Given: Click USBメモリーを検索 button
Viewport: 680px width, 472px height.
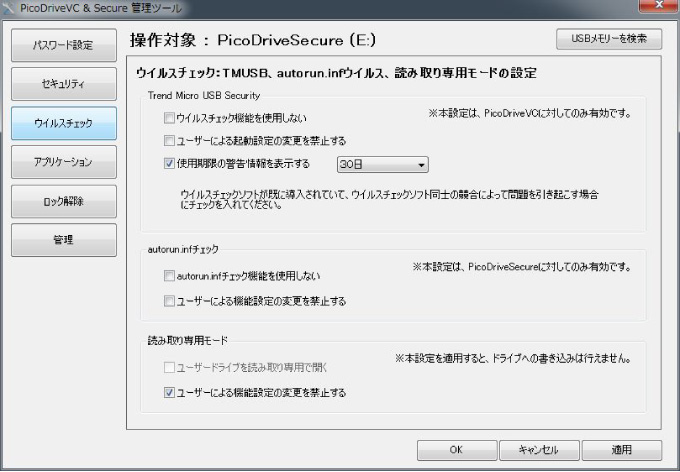Looking at the screenshot, I should (608, 39).
